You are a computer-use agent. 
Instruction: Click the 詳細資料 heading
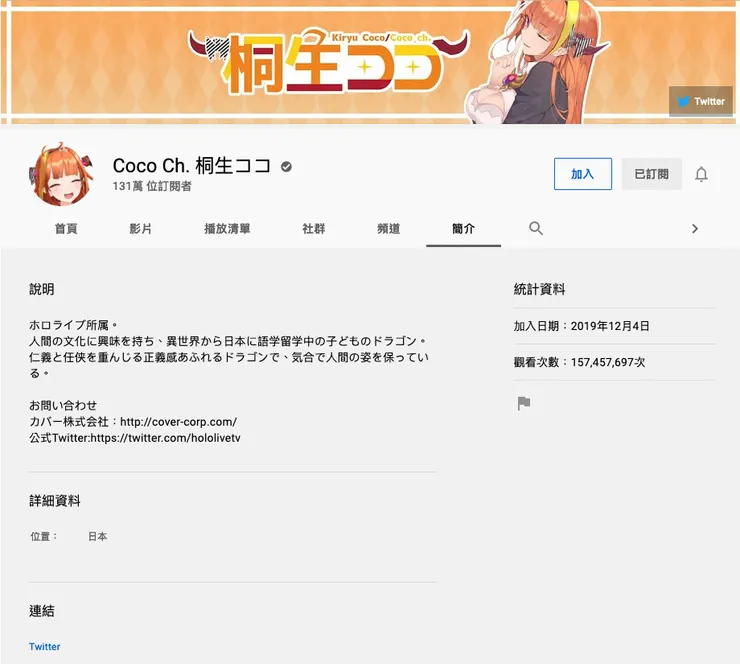[x=55, y=501]
